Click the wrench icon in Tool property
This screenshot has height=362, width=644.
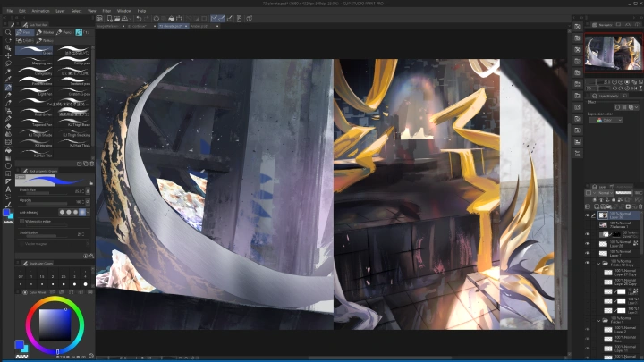click(91, 256)
